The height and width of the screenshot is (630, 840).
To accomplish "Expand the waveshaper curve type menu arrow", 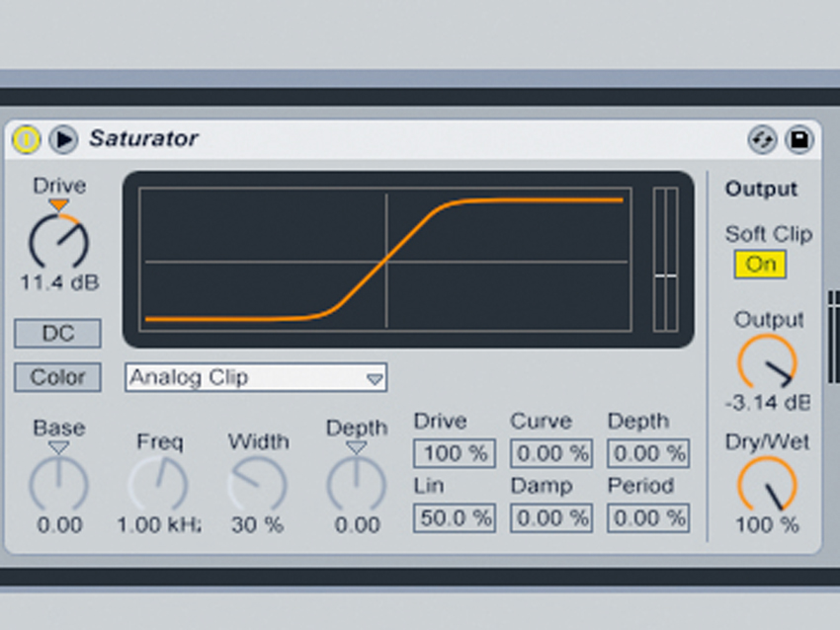I will coord(377,378).
